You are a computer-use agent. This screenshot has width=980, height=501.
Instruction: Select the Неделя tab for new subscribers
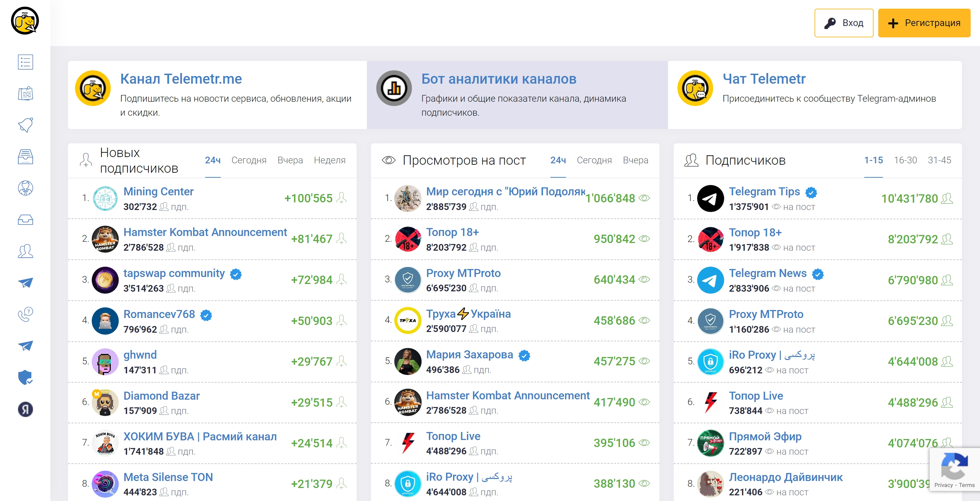coord(330,160)
